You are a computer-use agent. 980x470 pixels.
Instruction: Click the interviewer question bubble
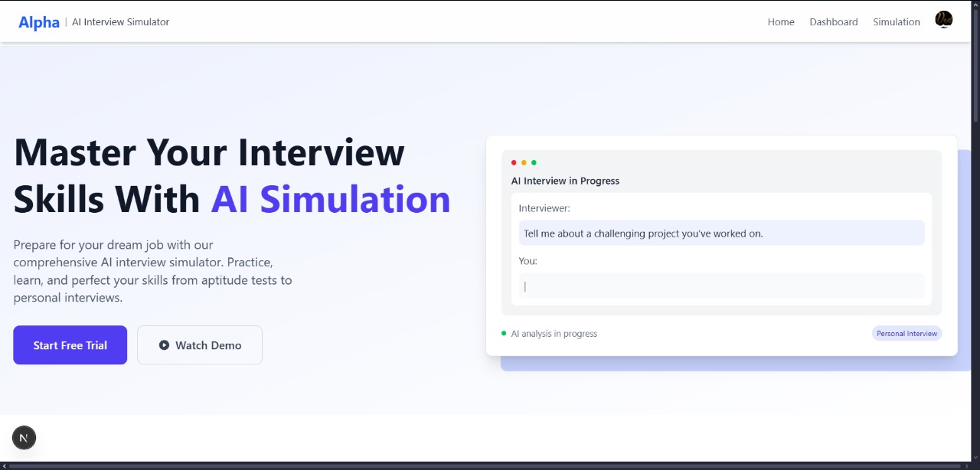point(721,233)
